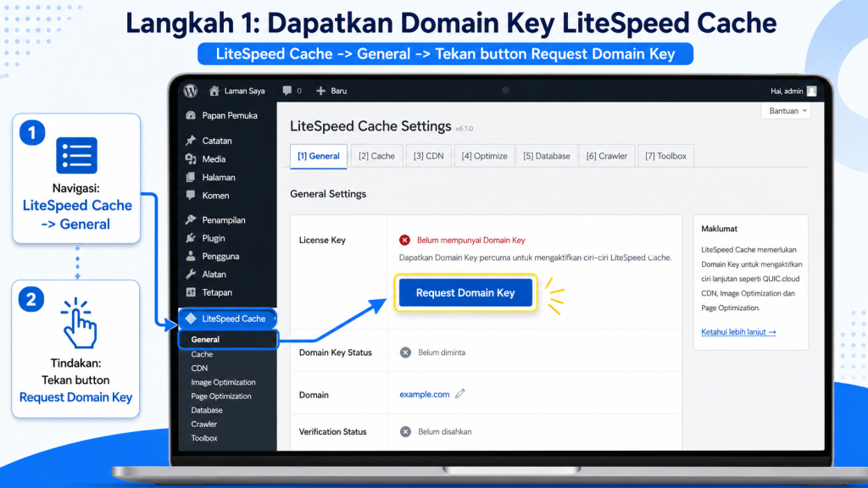The width and height of the screenshot is (868, 488).
Task: Click the version v6.1.0 text
Action: click(465, 129)
